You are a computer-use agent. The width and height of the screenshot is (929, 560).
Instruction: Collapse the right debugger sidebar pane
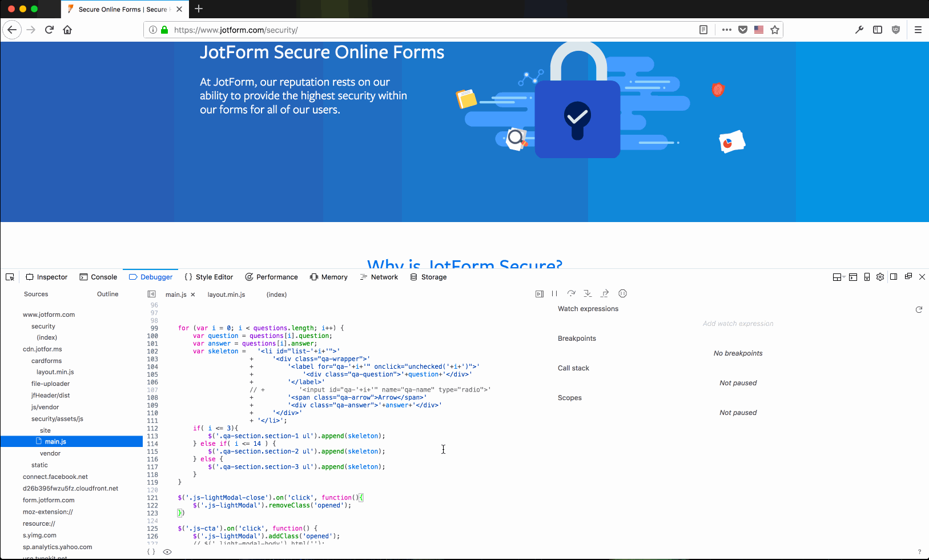pyautogui.click(x=540, y=294)
